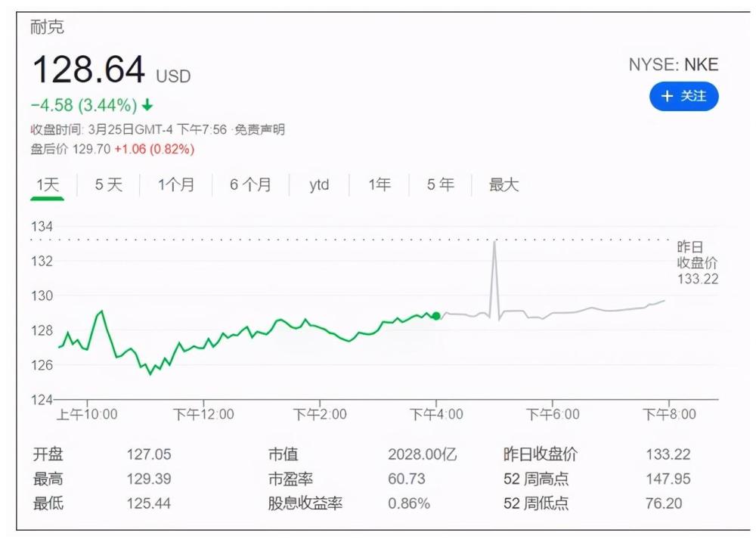
Task: Click the 52 周高点 value 147.95
Action: pos(668,479)
